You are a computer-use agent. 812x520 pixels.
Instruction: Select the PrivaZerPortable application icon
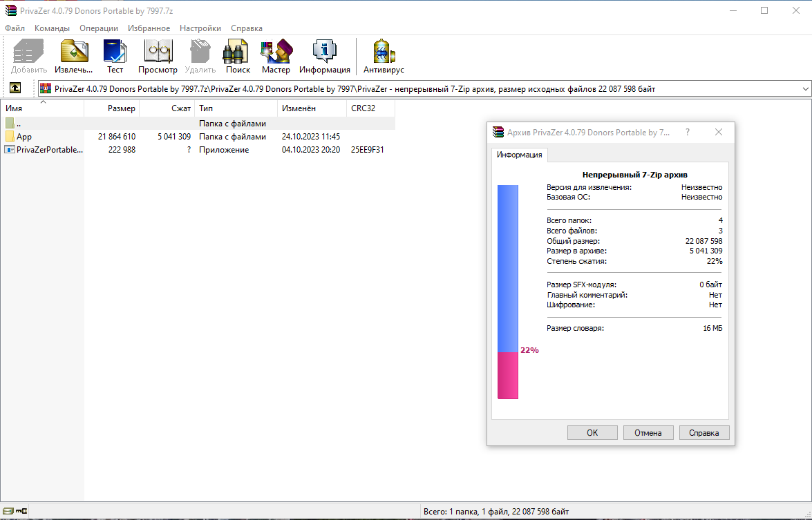click(x=10, y=150)
